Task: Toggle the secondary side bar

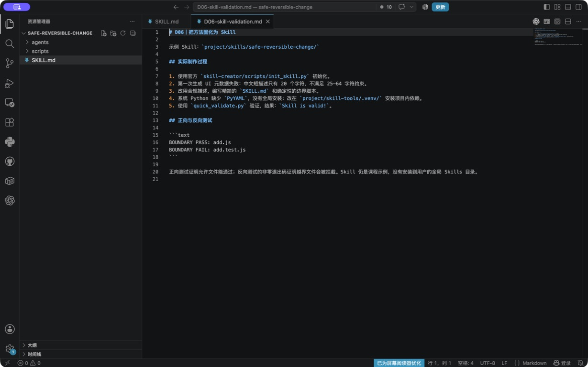Action: 579,7
